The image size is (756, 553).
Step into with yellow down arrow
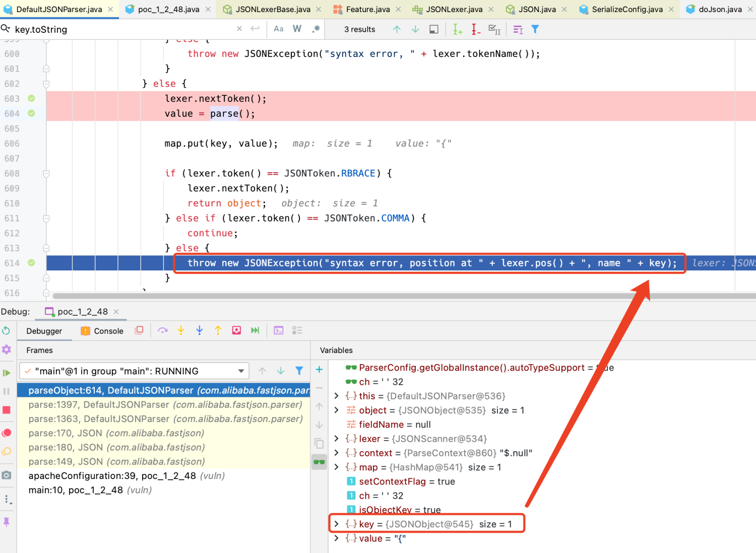(181, 330)
